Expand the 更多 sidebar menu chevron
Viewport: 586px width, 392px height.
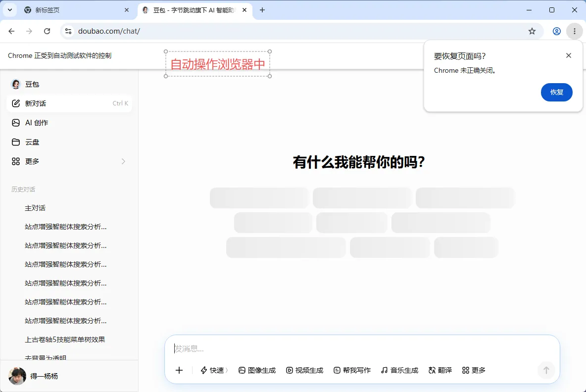123,161
